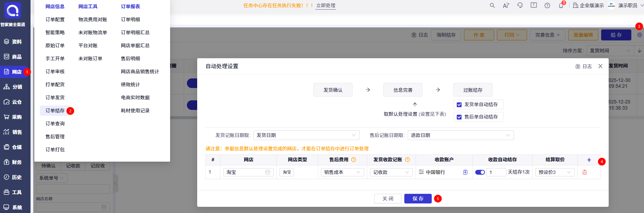
Task: Expand the 打回 dropdown button
Action: tap(512, 35)
